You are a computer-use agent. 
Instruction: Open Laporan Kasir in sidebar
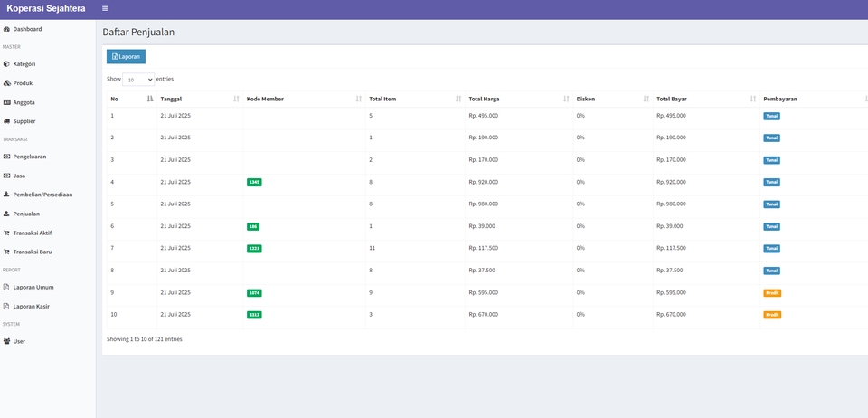coord(31,307)
